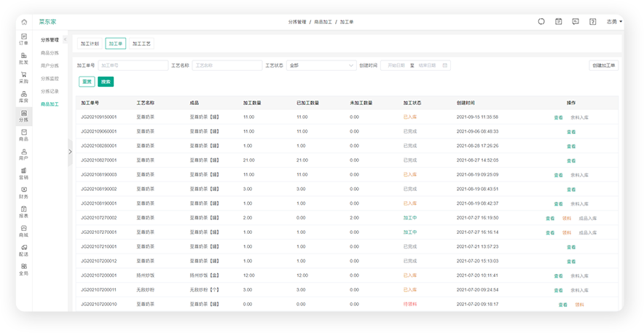The image size is (644, 333).
Task: Open the 配送 (Delivery) truck icon
Action: [24, 251]
